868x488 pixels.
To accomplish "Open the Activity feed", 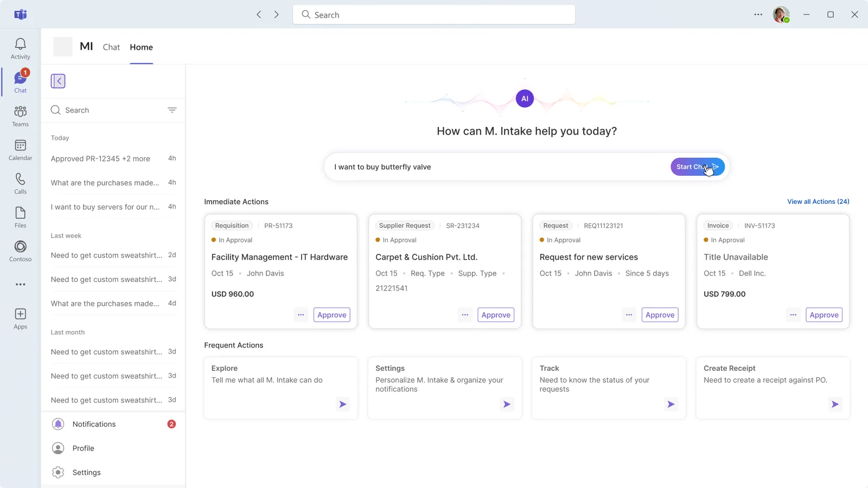I will pyautogui.click(x=20, y=48).
